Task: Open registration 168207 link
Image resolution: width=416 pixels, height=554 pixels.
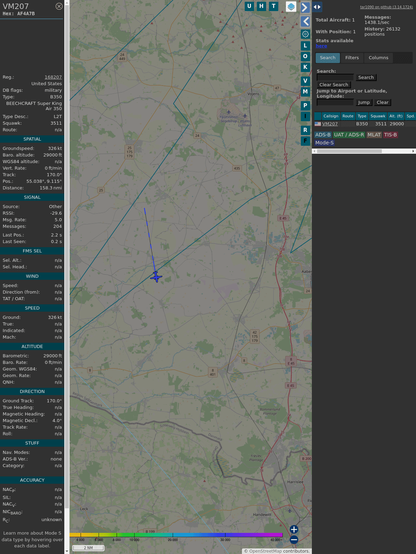Action: [53, 77]
